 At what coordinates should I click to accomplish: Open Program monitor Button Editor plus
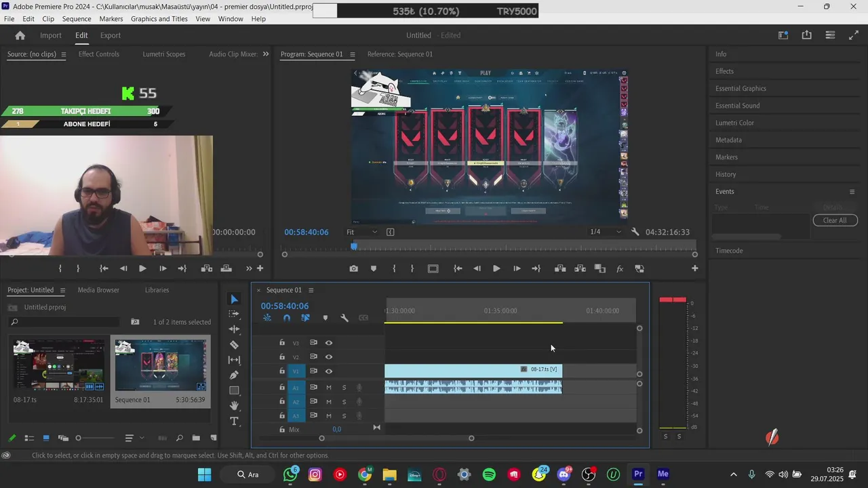[694, 268]
